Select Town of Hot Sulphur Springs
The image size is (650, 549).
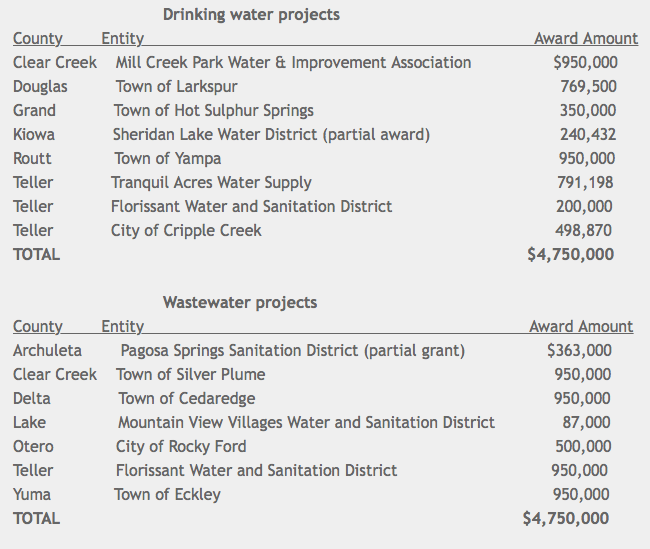pyautogui.click(x=214, y=111)
